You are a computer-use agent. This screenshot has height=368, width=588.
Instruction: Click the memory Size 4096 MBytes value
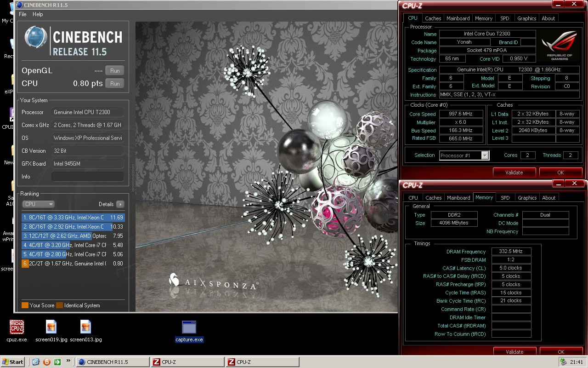click(x=455, y=223)
